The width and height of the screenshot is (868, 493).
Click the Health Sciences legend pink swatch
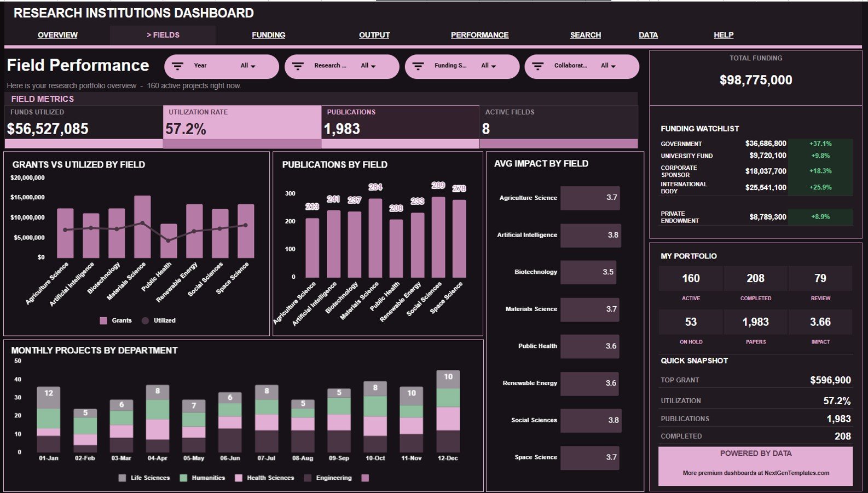pos(238,478)
